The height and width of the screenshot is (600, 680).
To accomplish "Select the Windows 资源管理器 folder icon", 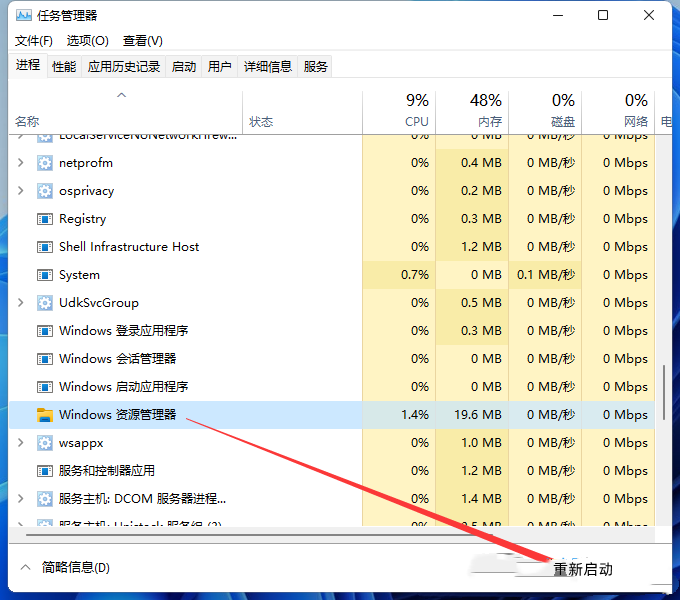I will 45,415.
